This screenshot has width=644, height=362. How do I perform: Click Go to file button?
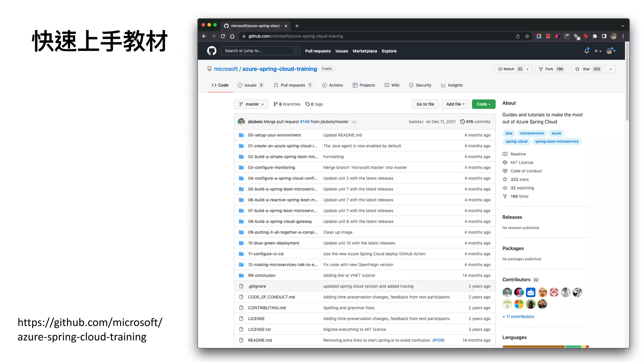point(425,104)
